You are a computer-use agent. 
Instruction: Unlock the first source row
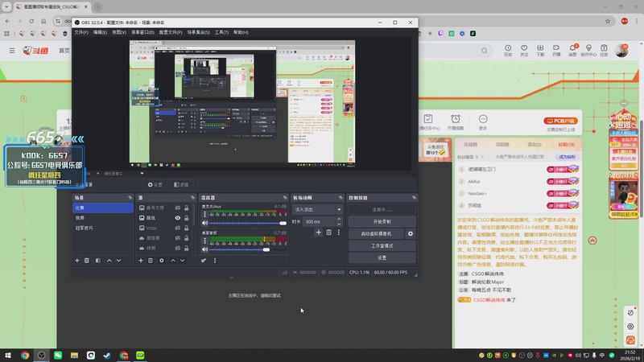click(x=187, y=208)
